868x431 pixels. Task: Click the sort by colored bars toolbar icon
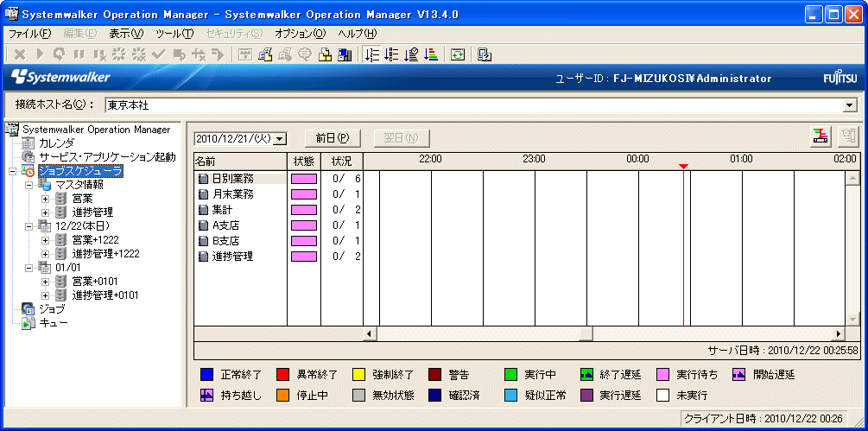point(431,54)
